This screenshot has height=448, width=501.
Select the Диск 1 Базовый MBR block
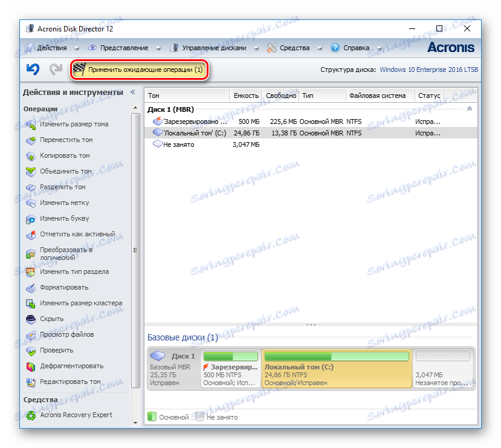(x=174, y=369)
